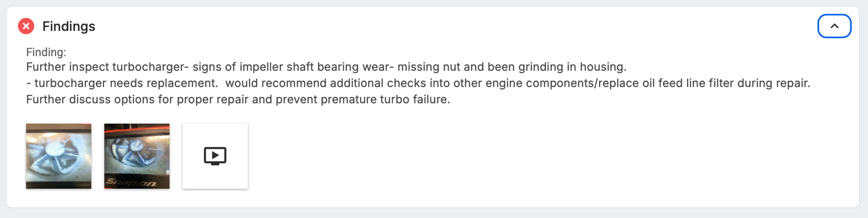Click the Snap-on logo in the second photo
This screenshot has width=868, height=218.
pyautogui.click(x=131, y=182)
